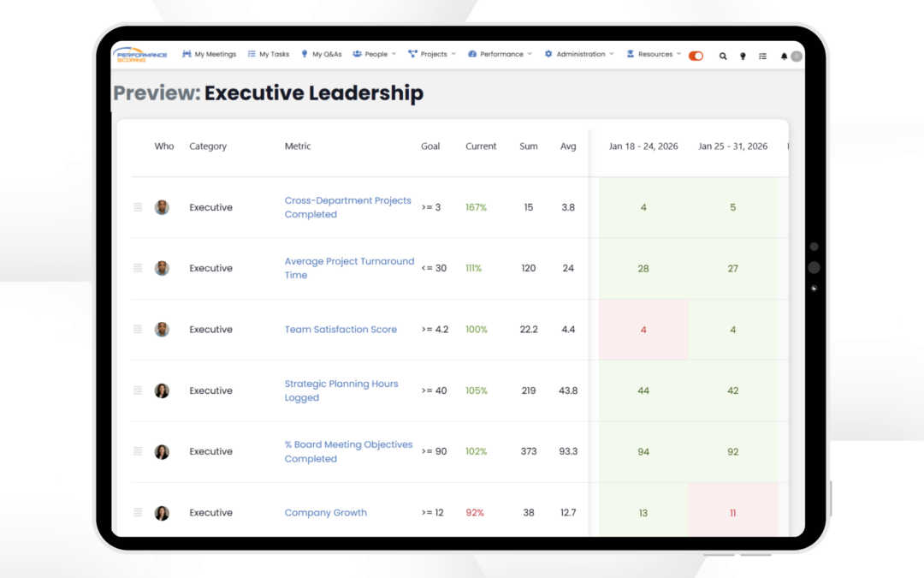This screenshot has height=578, width=924.
Task: Open the checklist icon near notifications
Action: (762, 55)
